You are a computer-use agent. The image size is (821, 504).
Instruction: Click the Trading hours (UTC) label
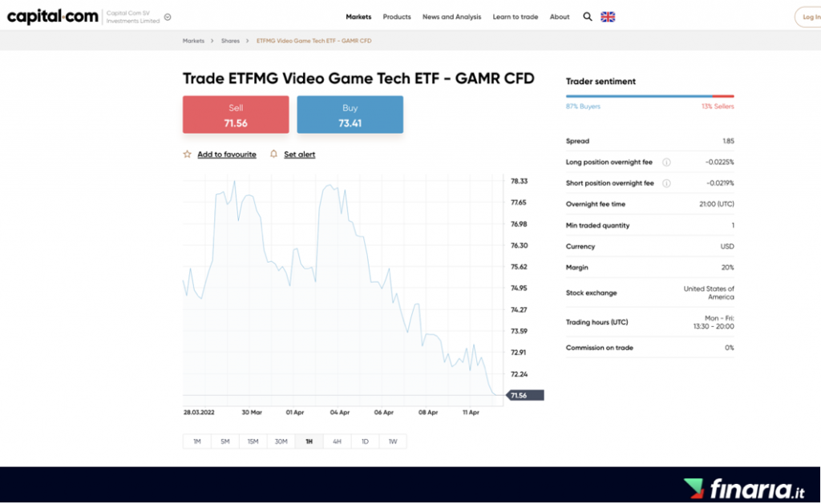(x=597, y=322)
